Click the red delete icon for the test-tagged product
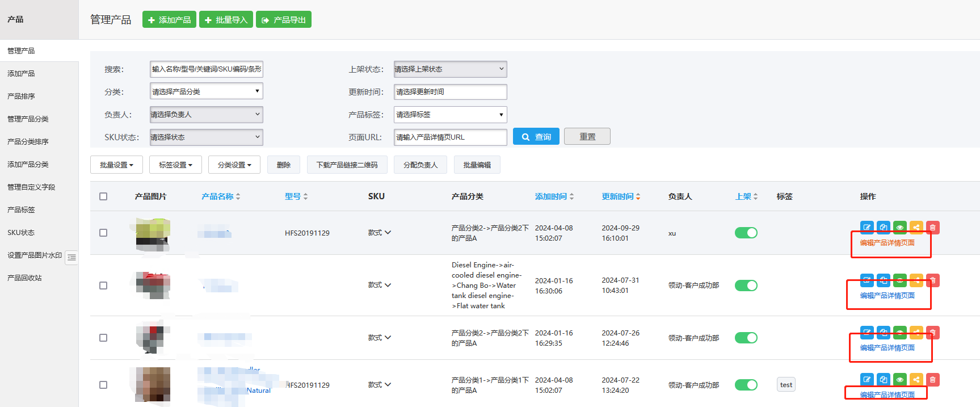This screenshot has height=407, width=980. tap(932, 379)
